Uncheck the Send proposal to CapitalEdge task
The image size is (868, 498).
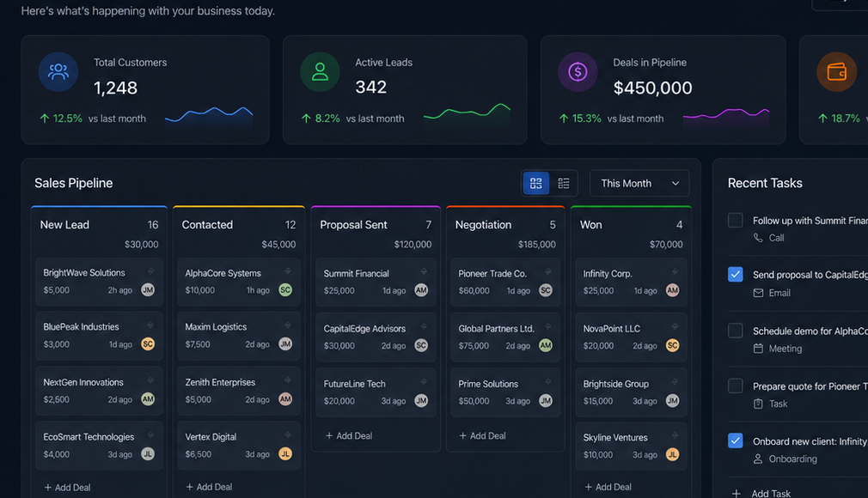point(735,274)
